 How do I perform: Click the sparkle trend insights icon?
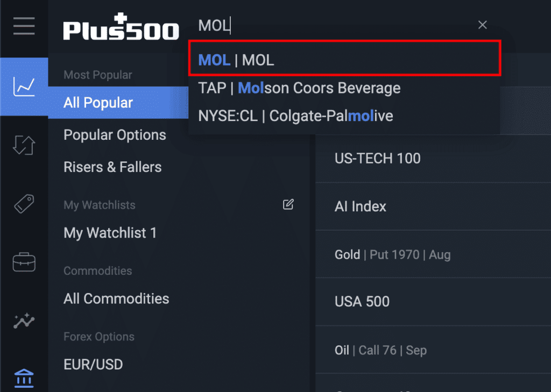click(x=24, y=321)
